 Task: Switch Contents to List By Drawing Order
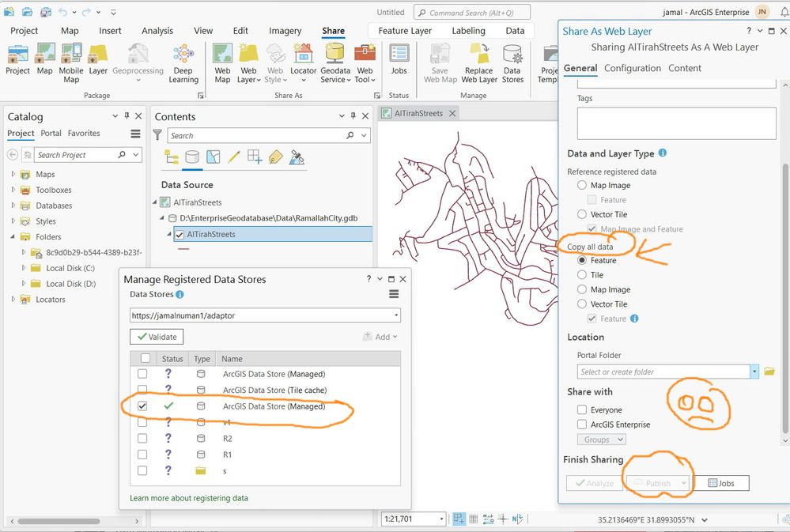[172, 157]
